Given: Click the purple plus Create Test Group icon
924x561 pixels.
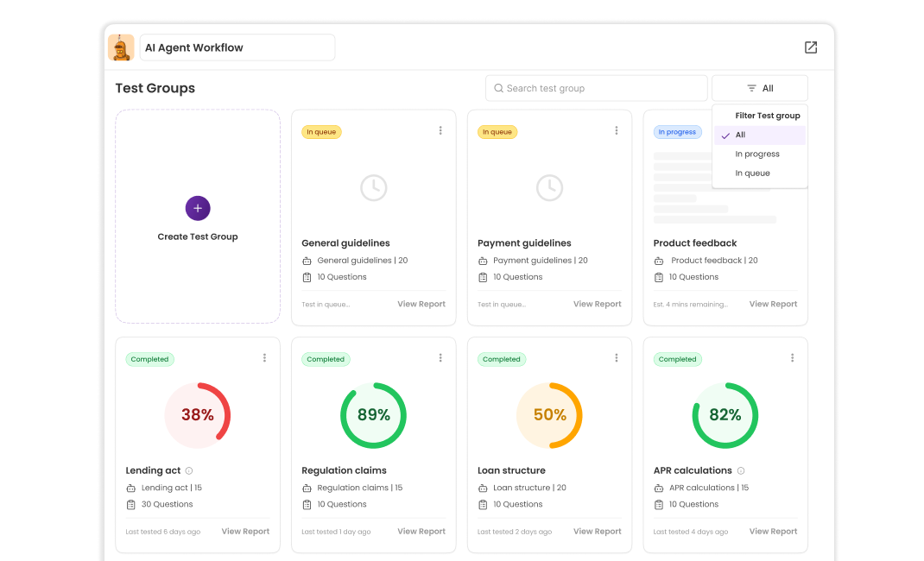Looking at the screenshot, I should coord(198,208).
